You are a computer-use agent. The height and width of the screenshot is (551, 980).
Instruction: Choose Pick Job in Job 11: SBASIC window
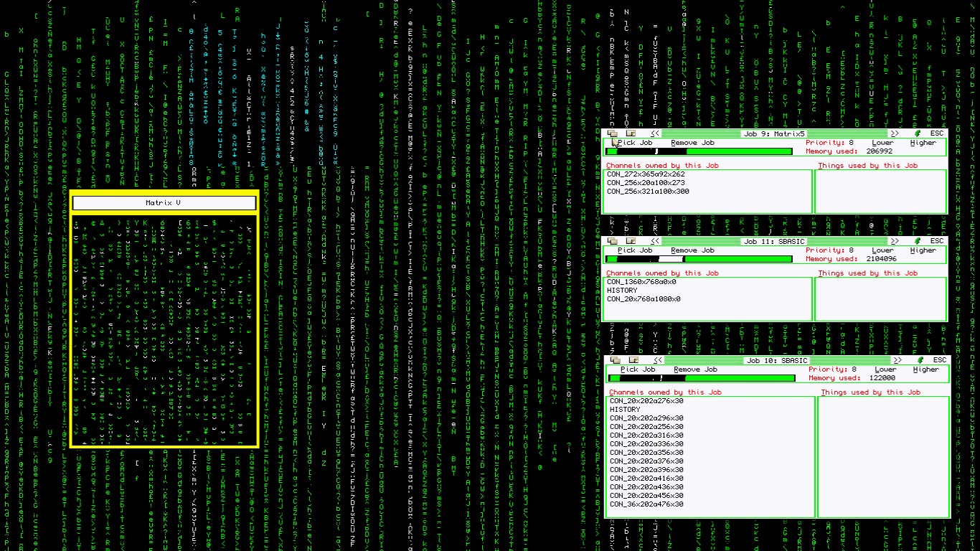click(635, 250)
